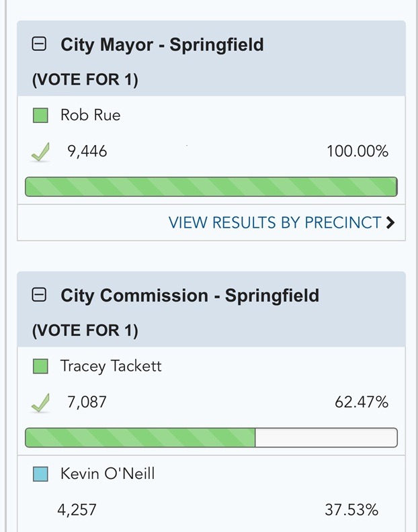Click the arrow after View Results by Precinct

click(390, 223)
